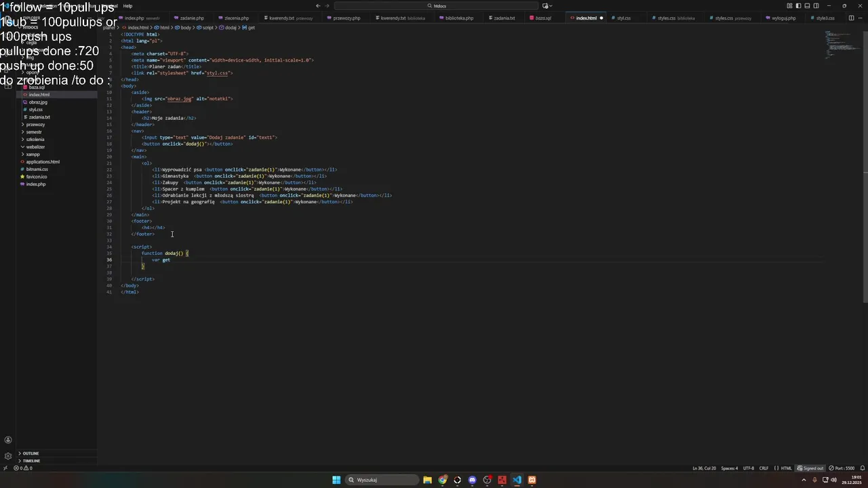868x488 pixels.
Task: Switch to przewozy.php tab
Action: [347, 18]
